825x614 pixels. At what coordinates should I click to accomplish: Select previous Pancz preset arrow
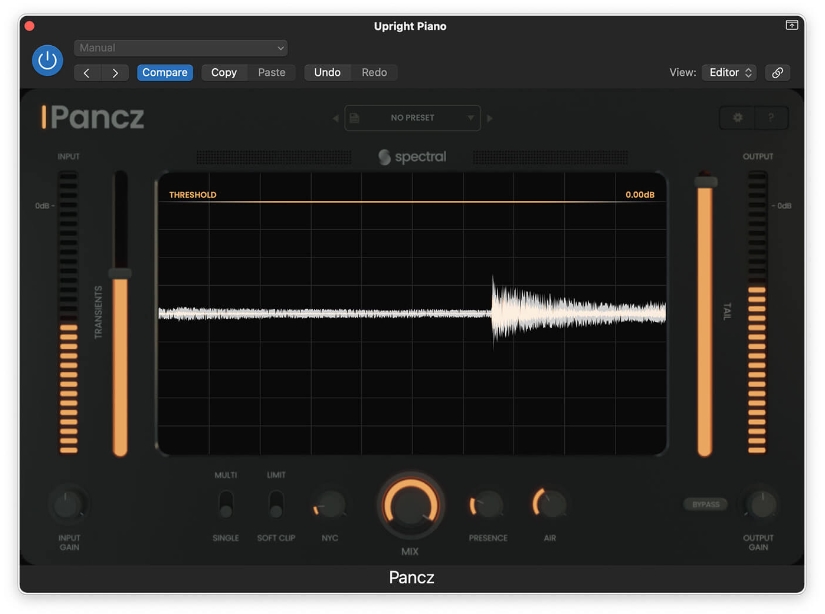336,118
